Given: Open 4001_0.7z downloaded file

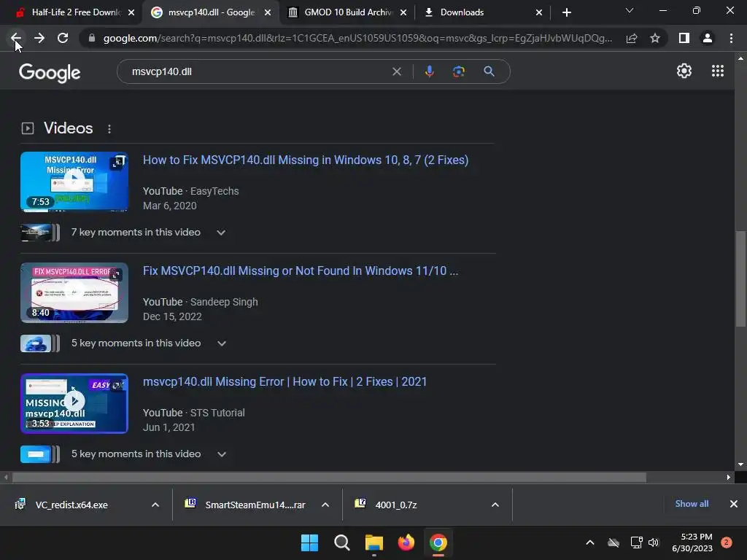Looking at the screenshot, I should pyautogui.click(x=395, y=505).
